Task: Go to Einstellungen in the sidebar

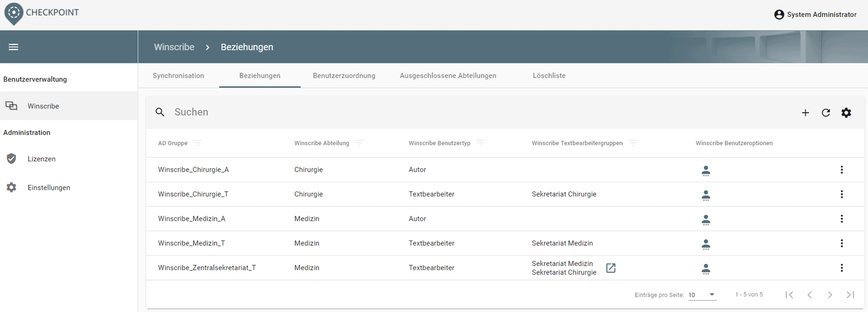Action: point(48,188)
